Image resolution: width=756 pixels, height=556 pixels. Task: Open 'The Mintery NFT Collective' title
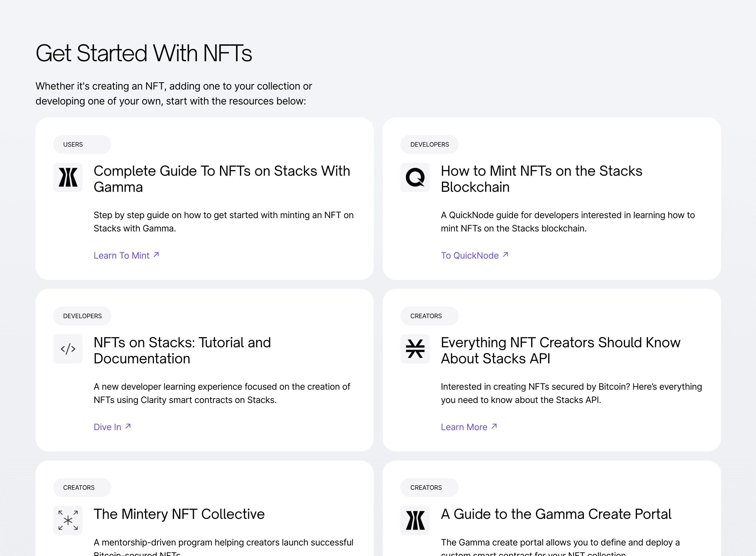179,514
